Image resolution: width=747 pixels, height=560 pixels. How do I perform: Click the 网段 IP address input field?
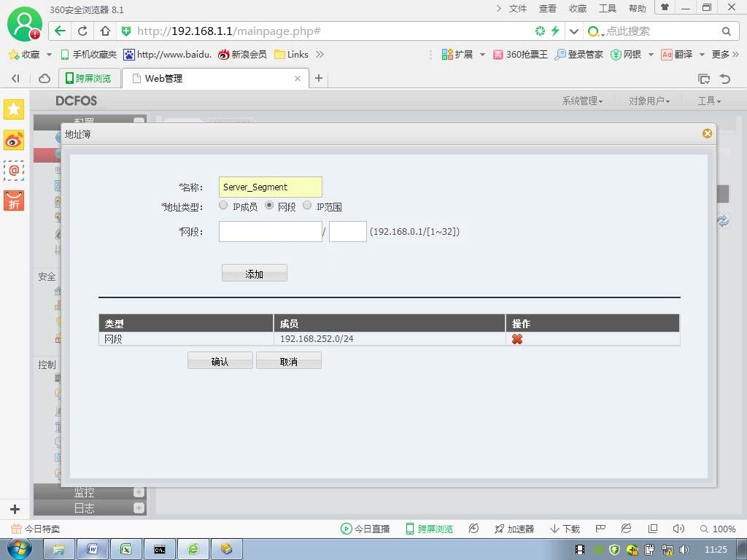(x=271, y=231)
